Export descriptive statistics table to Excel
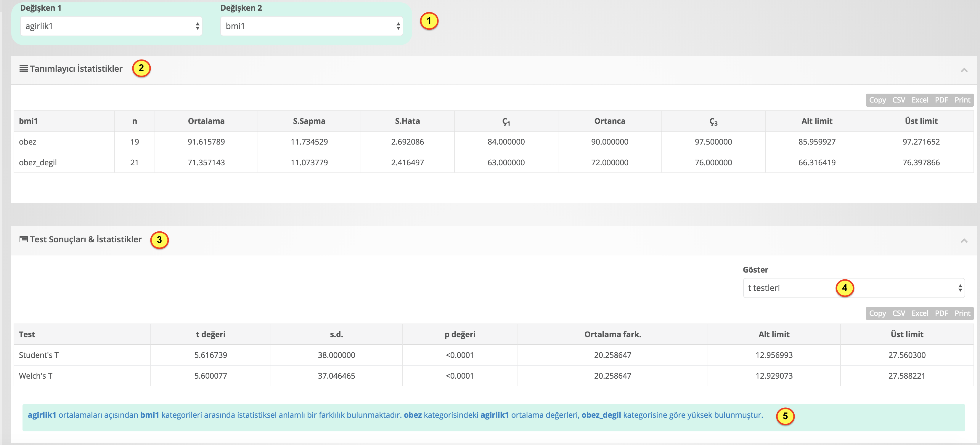The image size is (980, 445). pos(920,100)
